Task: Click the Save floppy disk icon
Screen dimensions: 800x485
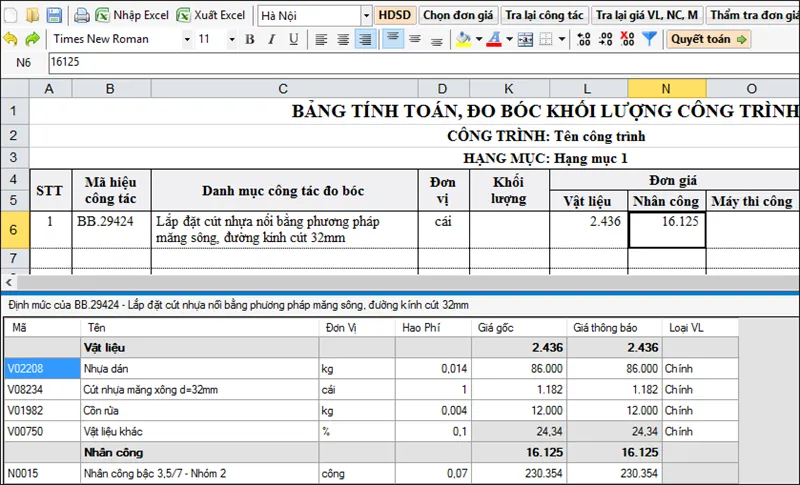Action: [55, 15]
